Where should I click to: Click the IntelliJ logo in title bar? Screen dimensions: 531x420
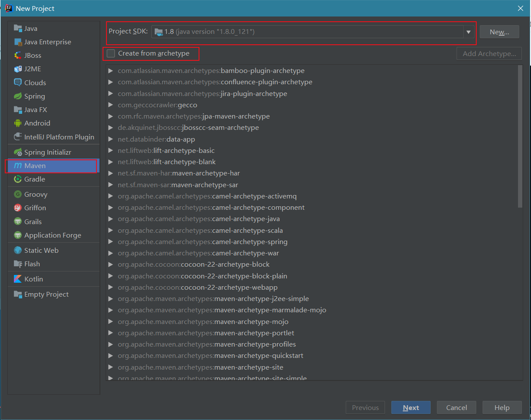pos(9,8)
